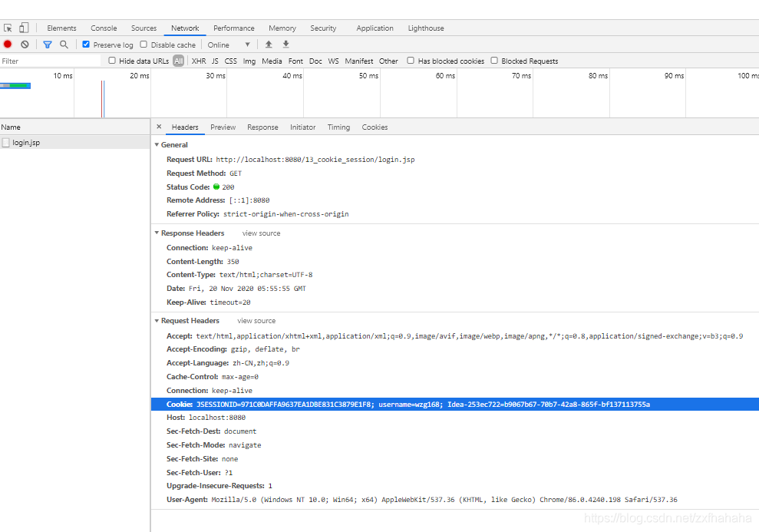
Task: Filter requests by Doc type
Action: (315, 61)
